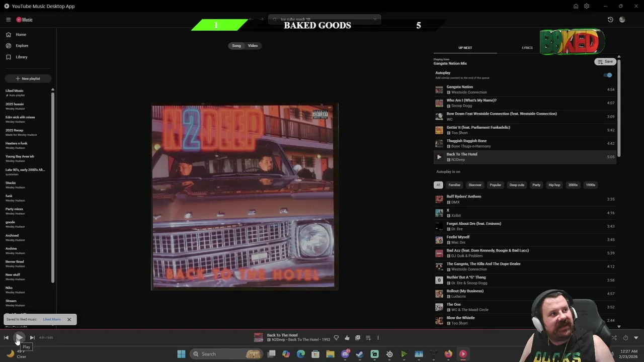This screenshot has height=362, width=644.
Task: Open the UP NEXT tab
Action: 465,48
